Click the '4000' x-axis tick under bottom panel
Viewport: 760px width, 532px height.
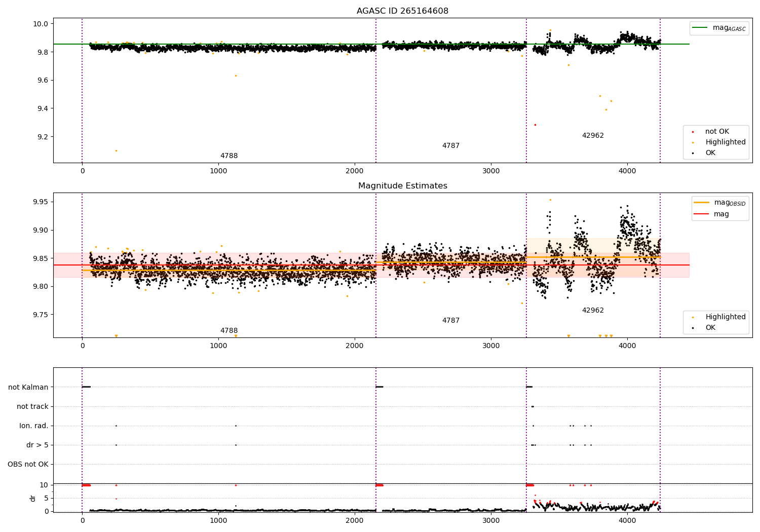tap(627, 520)
